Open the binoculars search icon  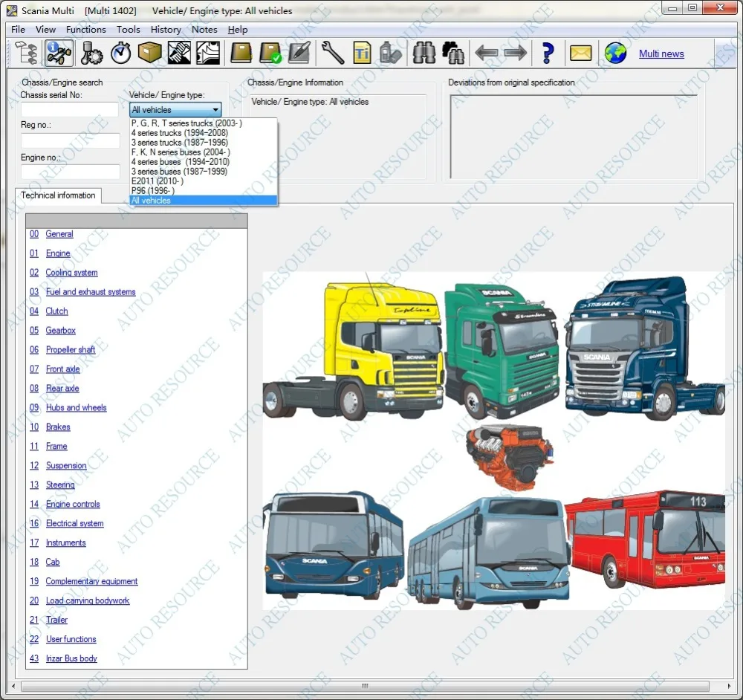pos(424,53)
